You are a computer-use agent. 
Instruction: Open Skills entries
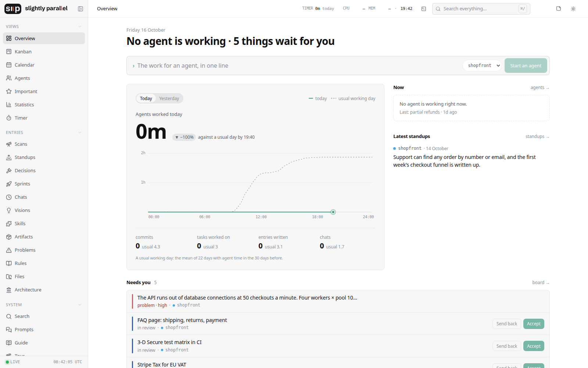pos(44,223)
